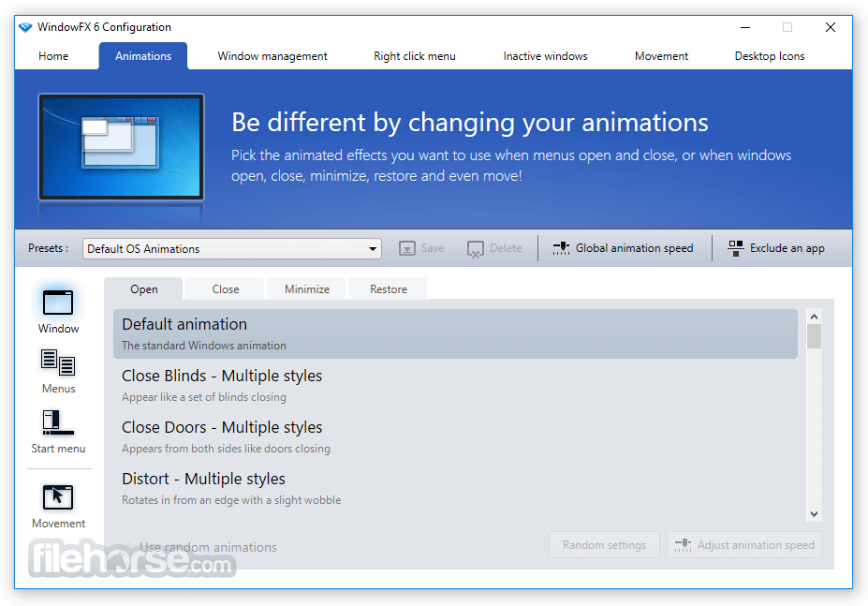Go to the Right click menu tab

pos(414,56)
